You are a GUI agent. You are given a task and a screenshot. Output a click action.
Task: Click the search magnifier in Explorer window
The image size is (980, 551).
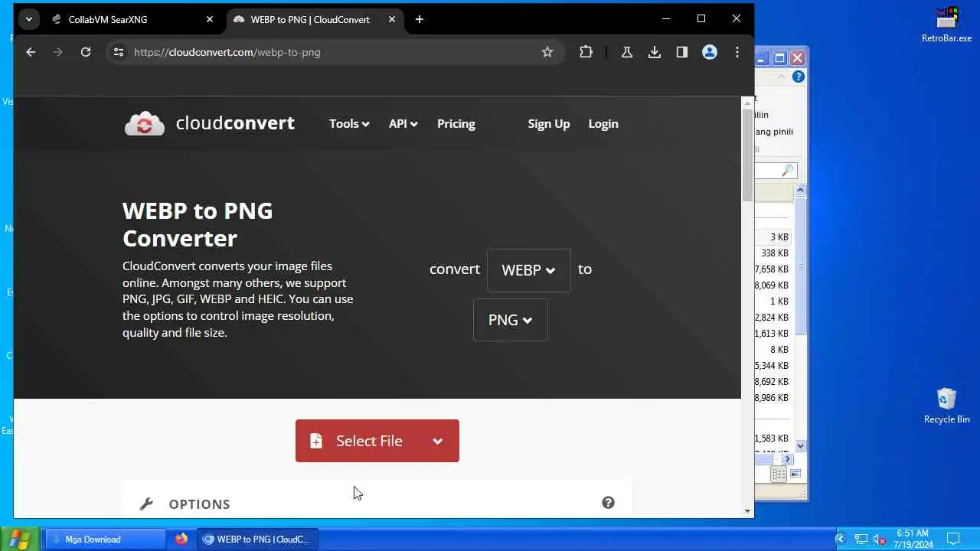tap(787, 171)
